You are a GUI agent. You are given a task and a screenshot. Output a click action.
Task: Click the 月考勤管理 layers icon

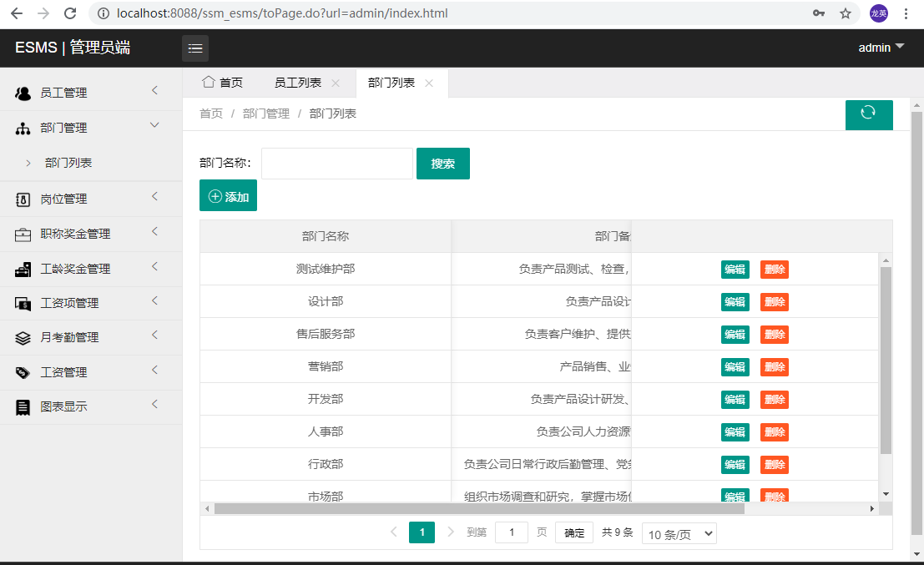(x=23, y=338)
